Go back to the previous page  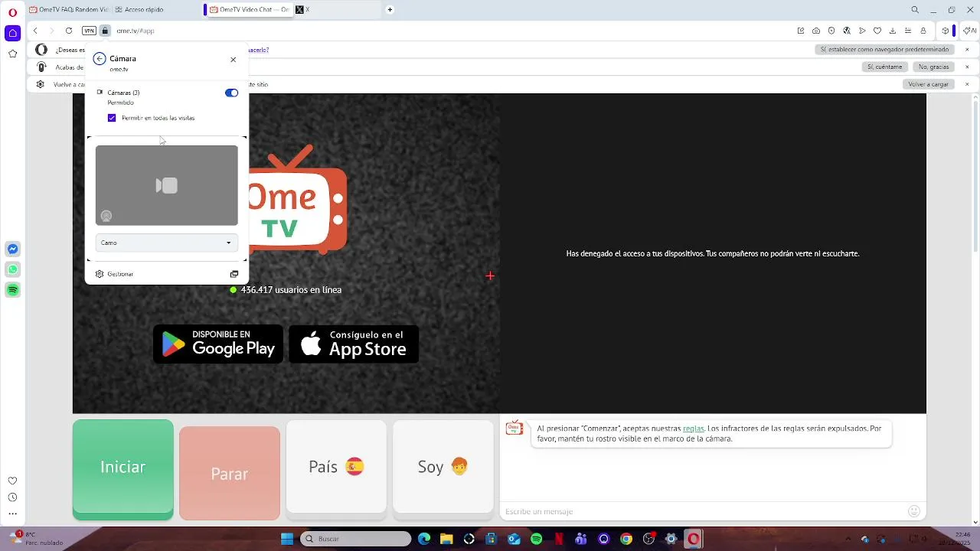(35, 31)
